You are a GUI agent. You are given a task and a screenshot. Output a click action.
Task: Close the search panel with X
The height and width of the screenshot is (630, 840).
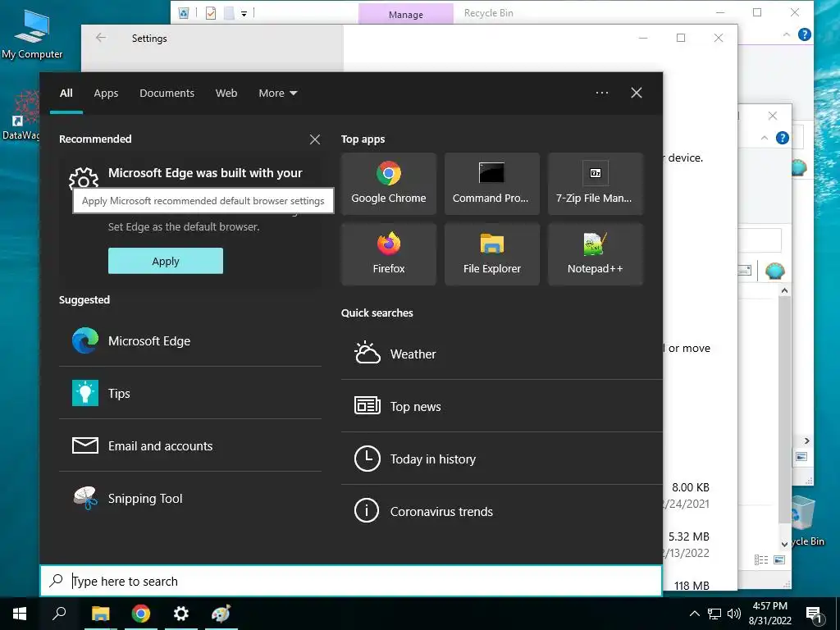[x=637, y=93]
